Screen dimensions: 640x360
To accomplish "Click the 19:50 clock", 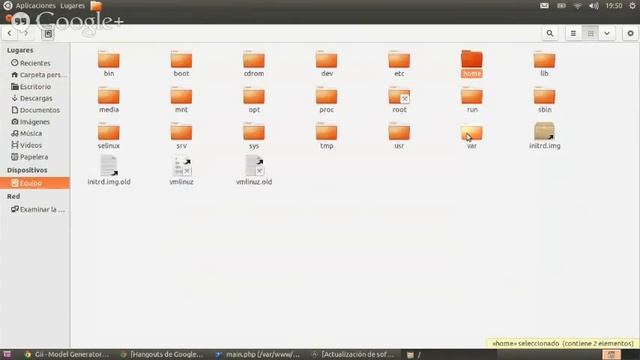I will (614, 6).
